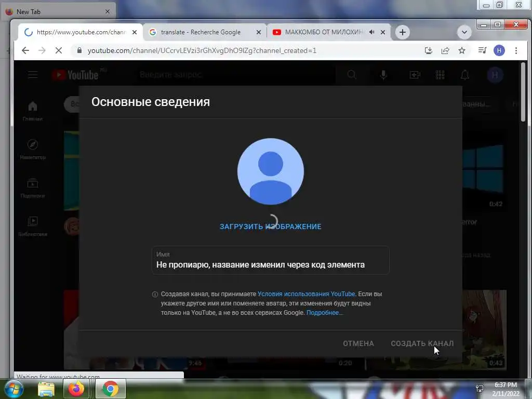
Task: Click the share page icon
Action: click(x=445, y=50)
